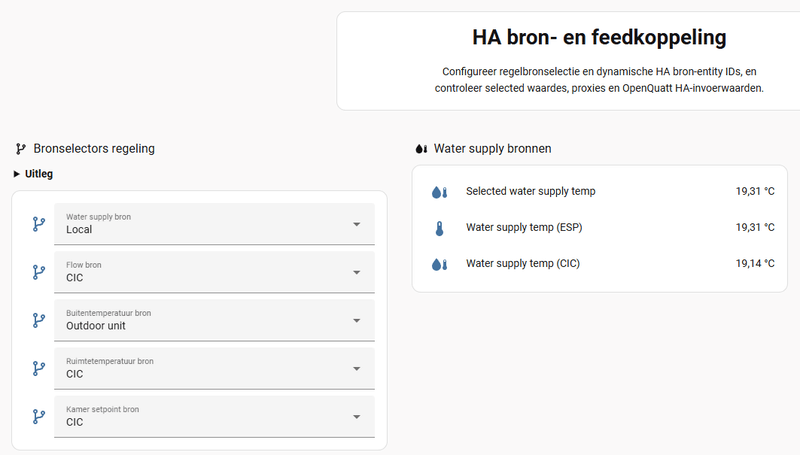
Task: Click the Water supply bronnen header icon
Action: pyautogui.click(x=421, y=149)
